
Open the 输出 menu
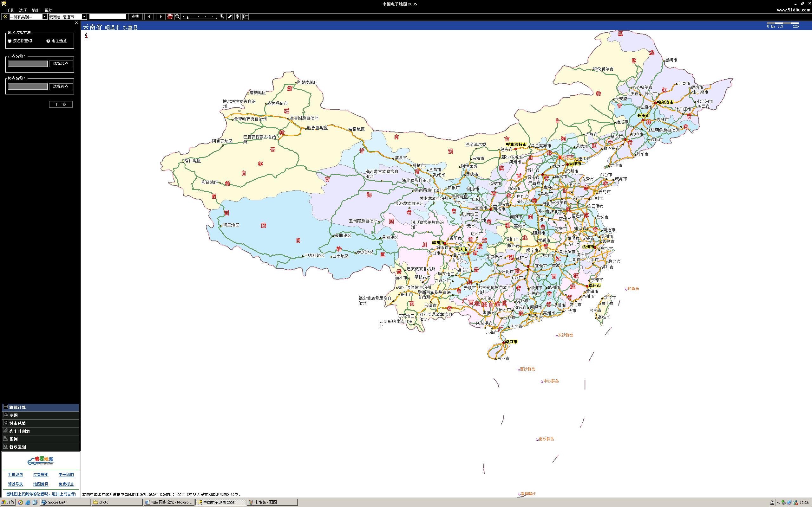(x=36, y=10)
